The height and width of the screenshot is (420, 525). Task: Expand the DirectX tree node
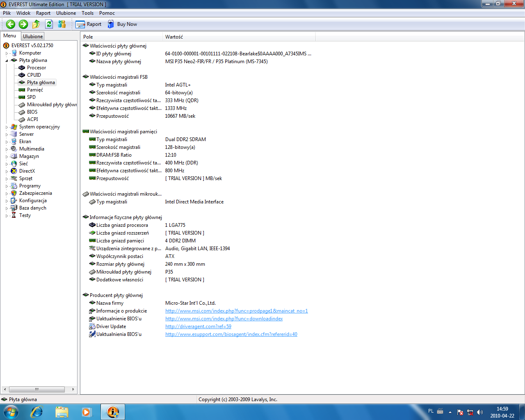[x=7, y=171]
